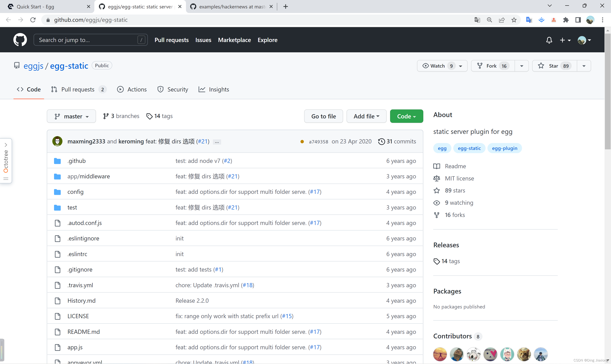The height and width of the screenshot is (364, 611).
Task: Click the egg-plugin topic tag
Action: pos(505,148)
